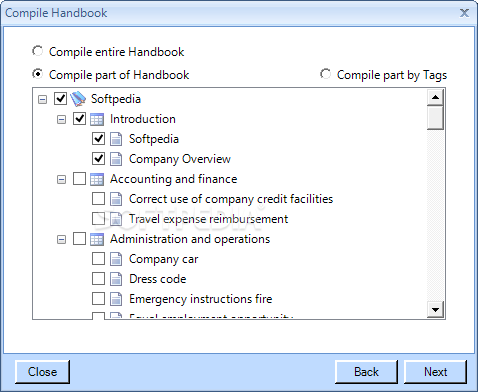
Task: Select Compile entire Handbook radio option
Action: [x=37, y=51]
